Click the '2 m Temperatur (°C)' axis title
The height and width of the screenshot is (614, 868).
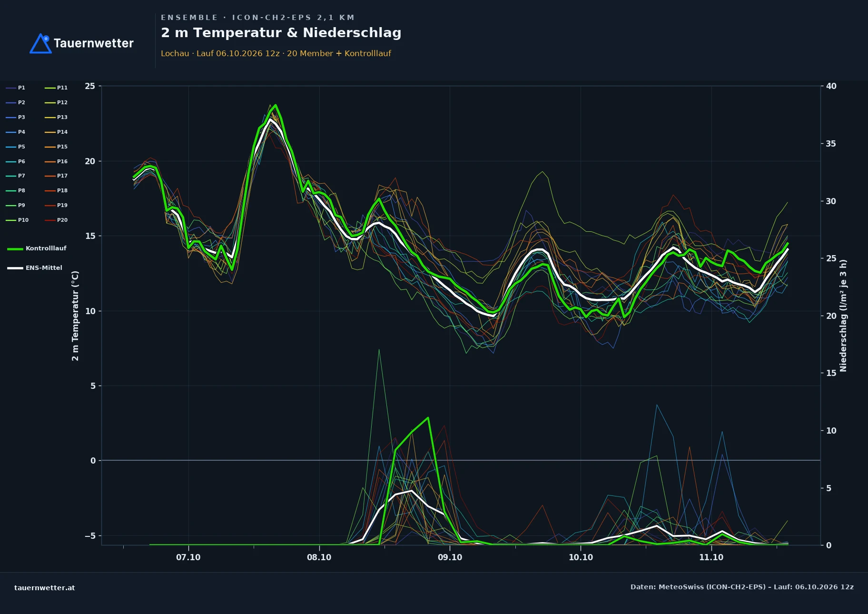(x=75, y=316)
